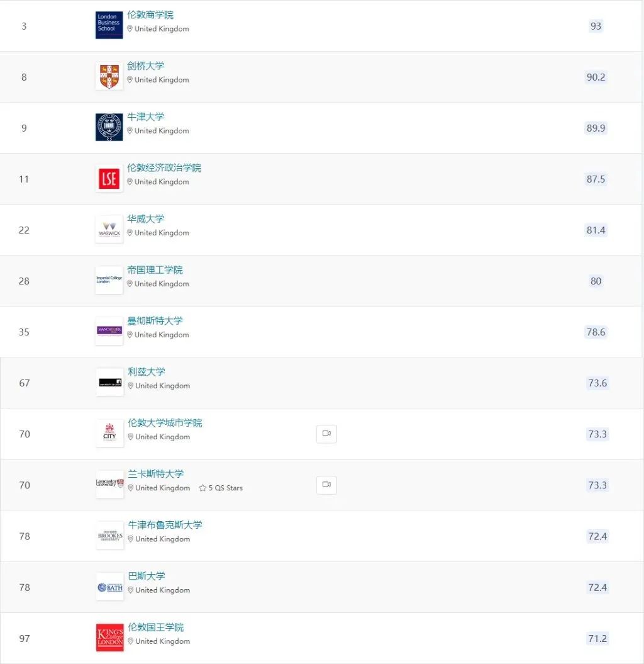
Task: Open the 曼彻斯特大学 link
Action: tap(155, 320)
